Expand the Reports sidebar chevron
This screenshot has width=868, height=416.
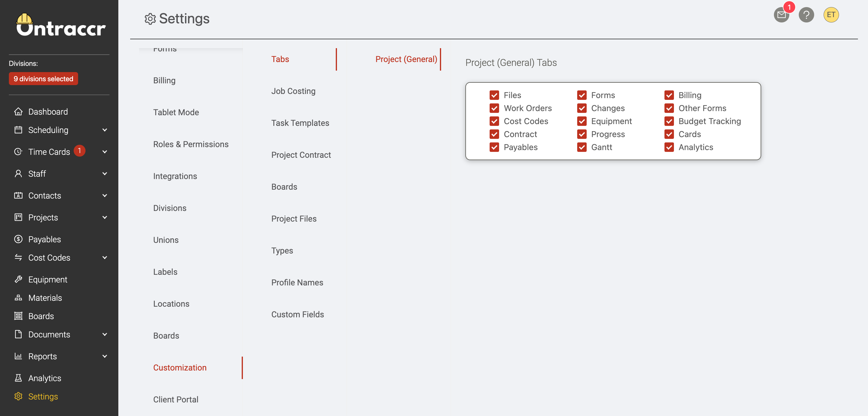point(105,356)
